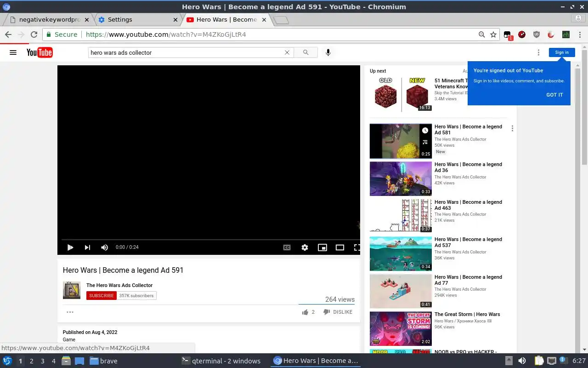Image resolution: width=588 pixels, height=368 pixels.
Task: Skip to next video
Action: pos(87,247)
